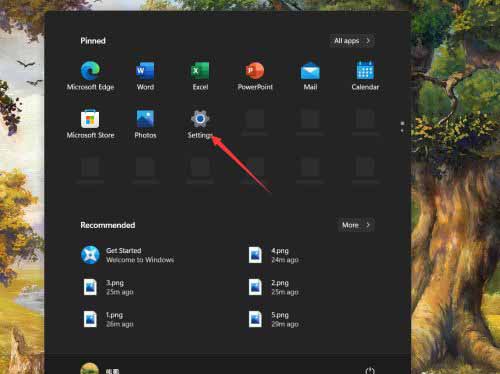Open the 3.png recommended file

108,287
